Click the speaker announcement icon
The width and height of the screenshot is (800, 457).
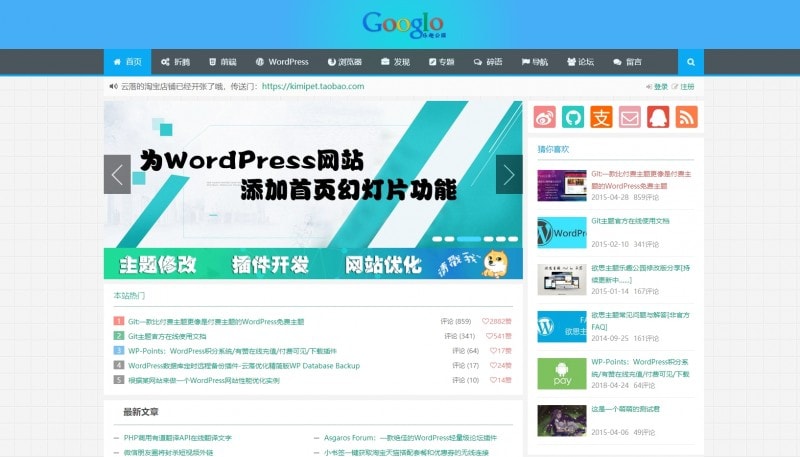pyautogui.click(x=113, y=86)
